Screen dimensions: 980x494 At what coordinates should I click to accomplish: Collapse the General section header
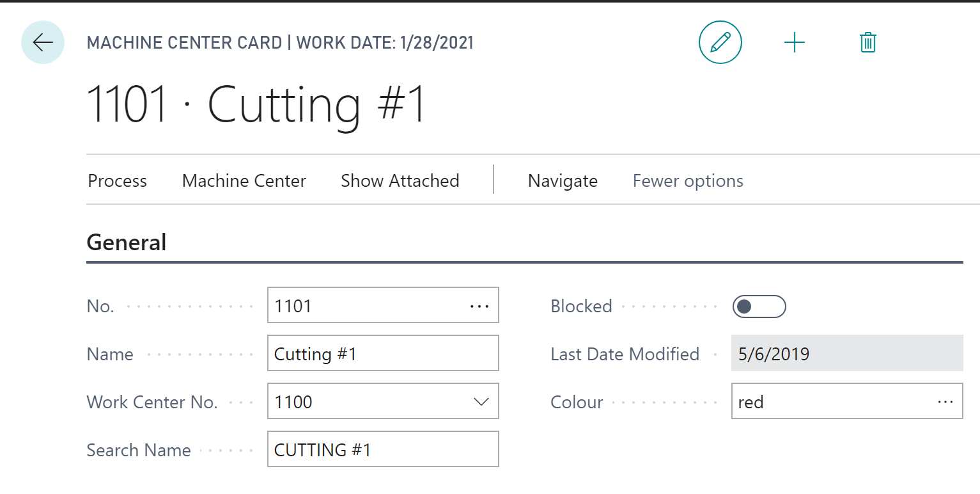(127, 243)
